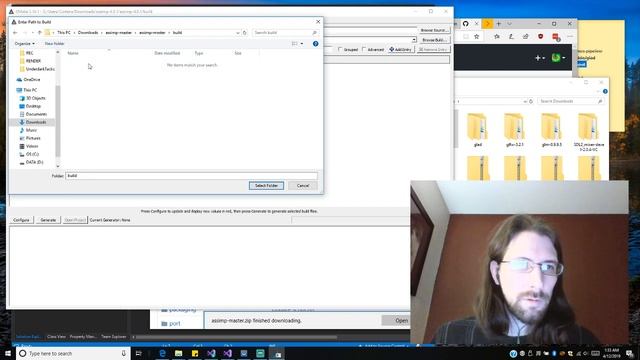Screen dimensions: 640x360
Task: Launch Edge from taskbar
Action: (162, 353)
